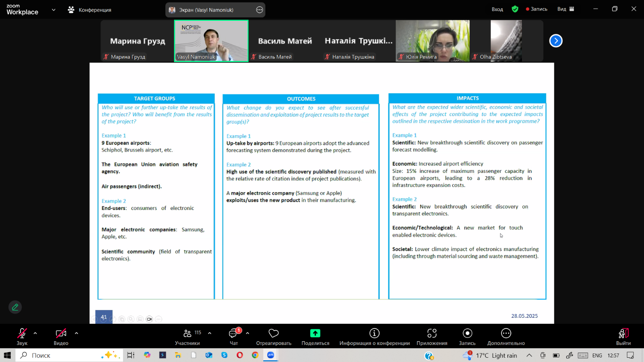Leave meeting with the Выйти button
This screenshot has height=362, width=644.
point(623,337)
